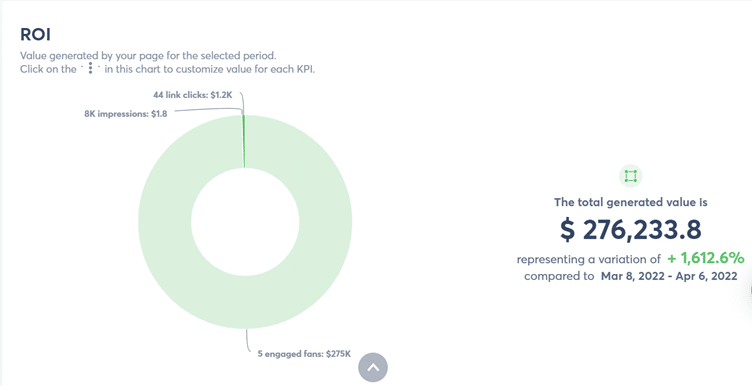Click the '8K impressions: $1.8' label
Viewport: 752px width, 386px height.
click(126, 114)
